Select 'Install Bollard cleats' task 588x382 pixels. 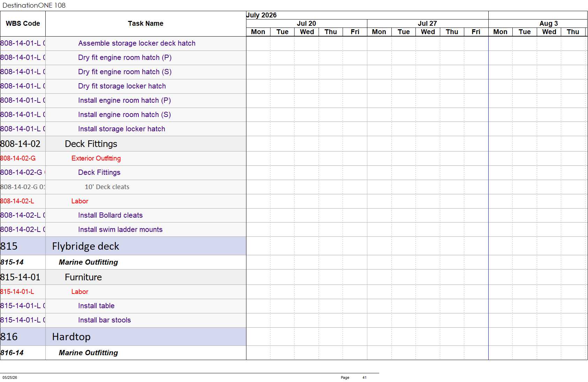110,216
